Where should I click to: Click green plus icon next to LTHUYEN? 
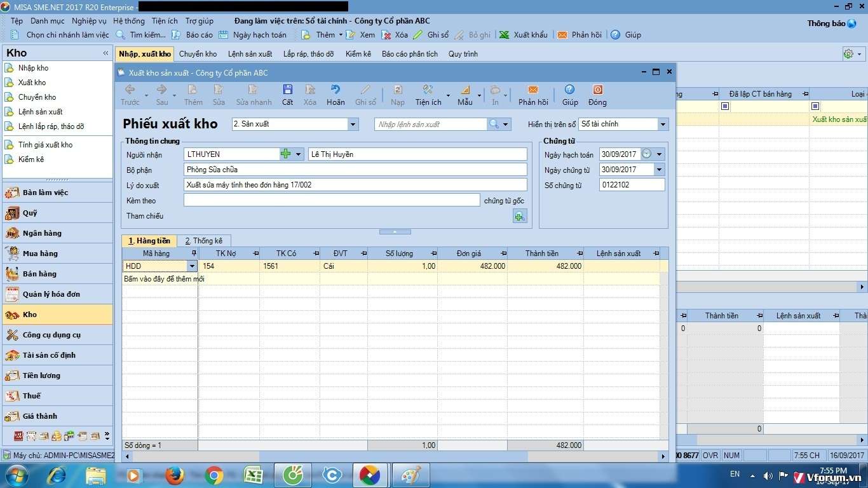click(286, 154)
